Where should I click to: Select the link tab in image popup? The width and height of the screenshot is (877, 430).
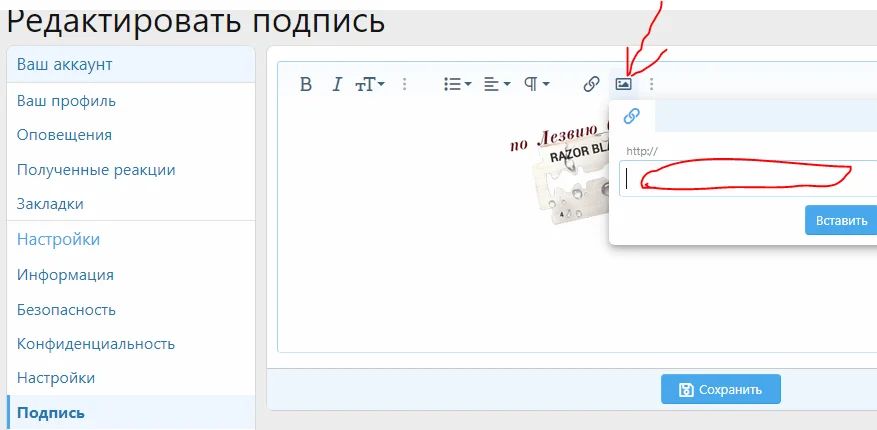(x=631, y=116)
